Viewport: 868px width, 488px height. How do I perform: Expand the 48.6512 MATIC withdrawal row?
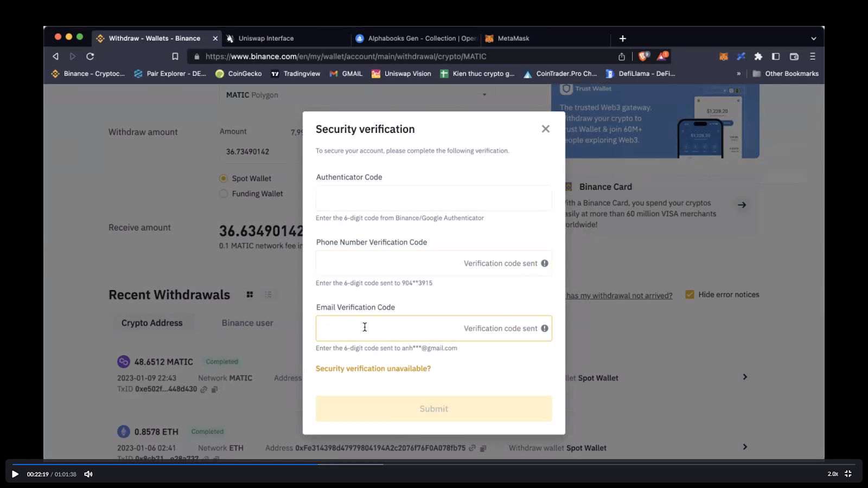tap(745, 377)
